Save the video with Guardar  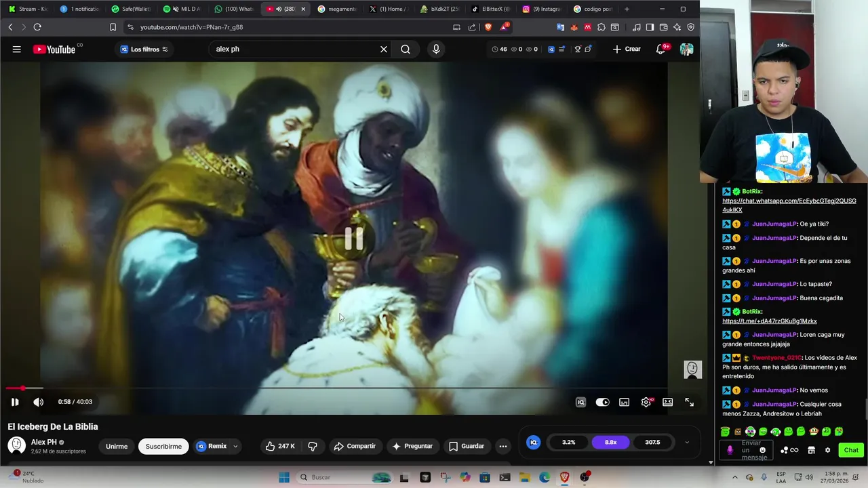coord(466,446)
